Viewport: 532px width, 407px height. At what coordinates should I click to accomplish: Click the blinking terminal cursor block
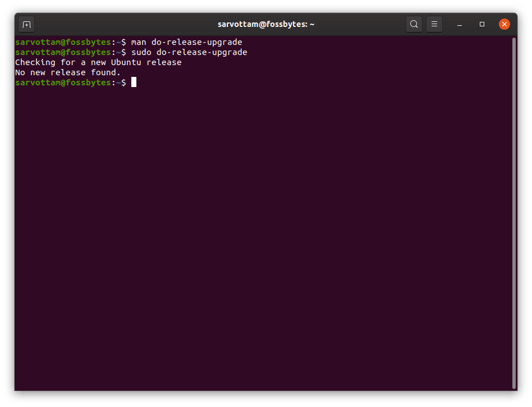[x=134, y=82]
